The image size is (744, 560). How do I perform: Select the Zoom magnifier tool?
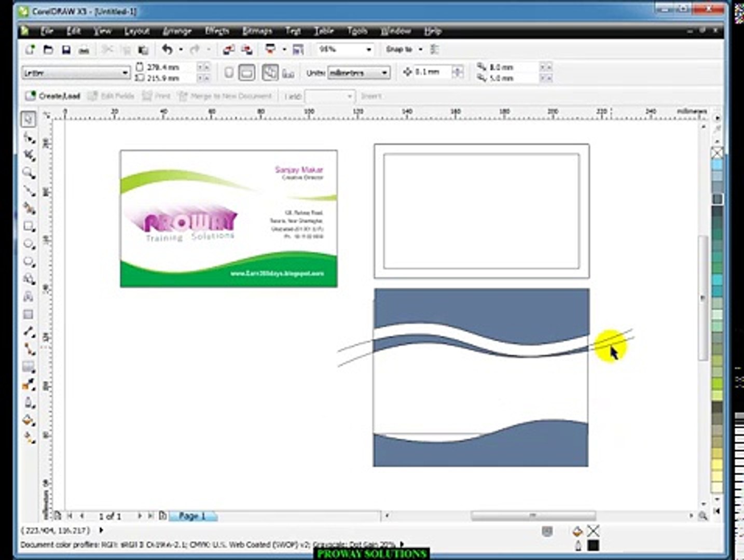pyautogui.click(x=29, y=173)
